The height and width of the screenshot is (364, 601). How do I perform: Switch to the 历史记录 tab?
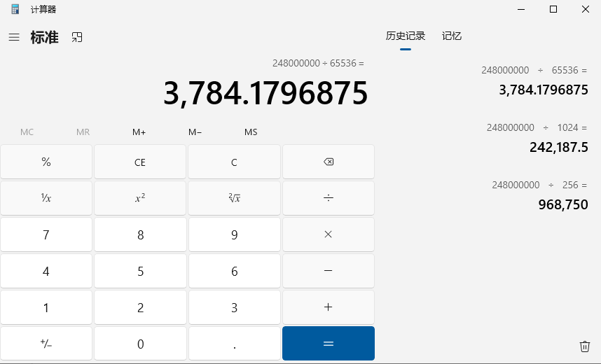(x=406, y=36)
